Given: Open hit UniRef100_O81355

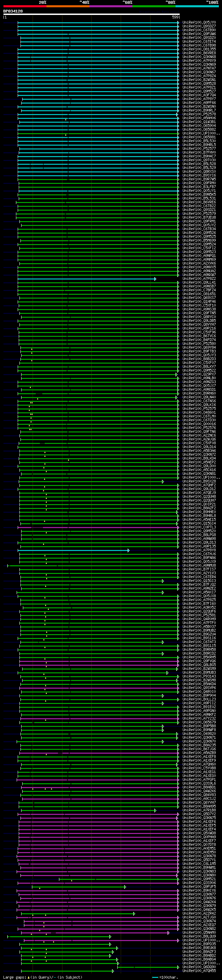Looking at the screenshot, I should pyautogui.click(x=199, y=49).
